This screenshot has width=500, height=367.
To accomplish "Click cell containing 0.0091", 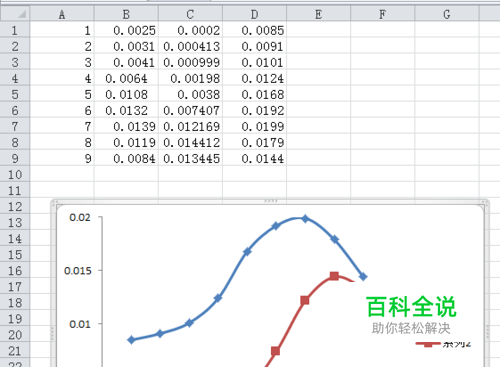I will 254,46.
